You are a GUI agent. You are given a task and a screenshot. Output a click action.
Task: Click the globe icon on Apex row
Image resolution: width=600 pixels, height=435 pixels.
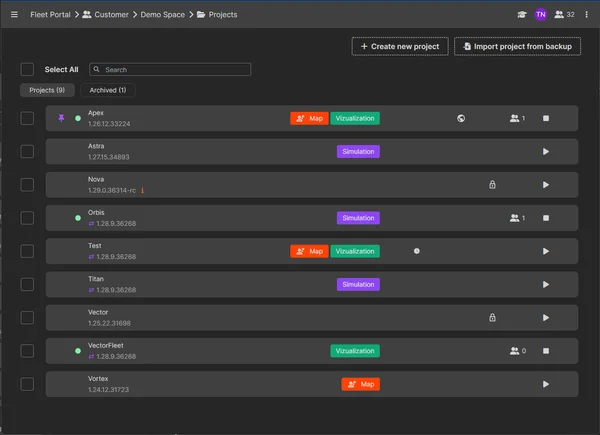(461, 118)
